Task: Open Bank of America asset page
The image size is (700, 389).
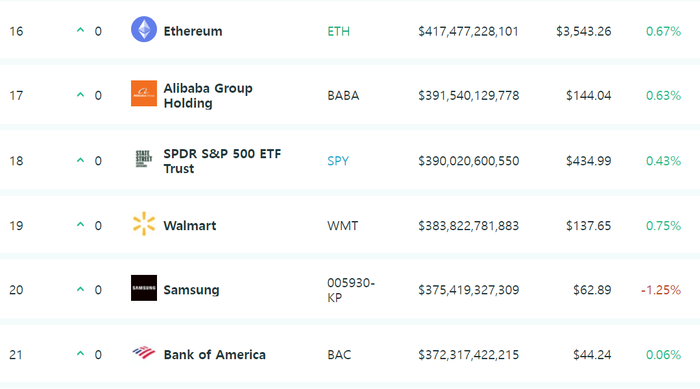Action: click(214, 355)
